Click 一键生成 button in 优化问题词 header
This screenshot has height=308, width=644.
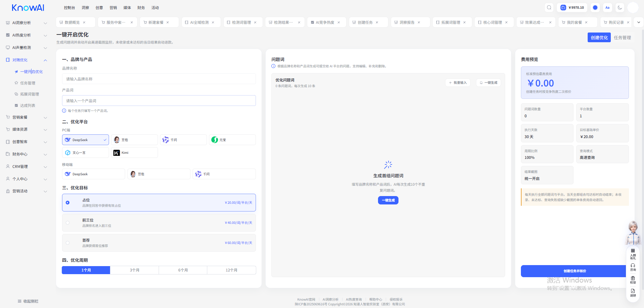[x=488, y=83]
